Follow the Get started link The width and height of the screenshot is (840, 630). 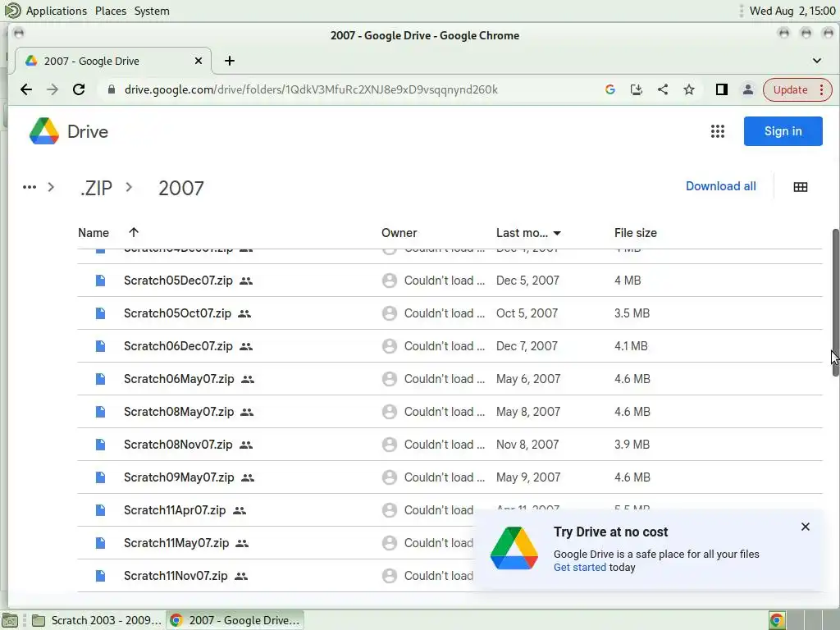[x=579, y=567]
